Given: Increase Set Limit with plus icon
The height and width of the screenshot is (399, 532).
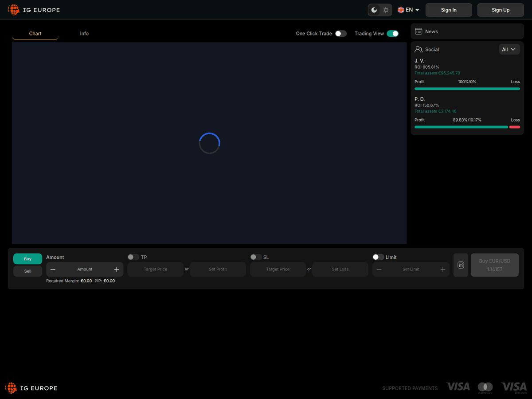Looking at the screenshot, I should point(442,269).
